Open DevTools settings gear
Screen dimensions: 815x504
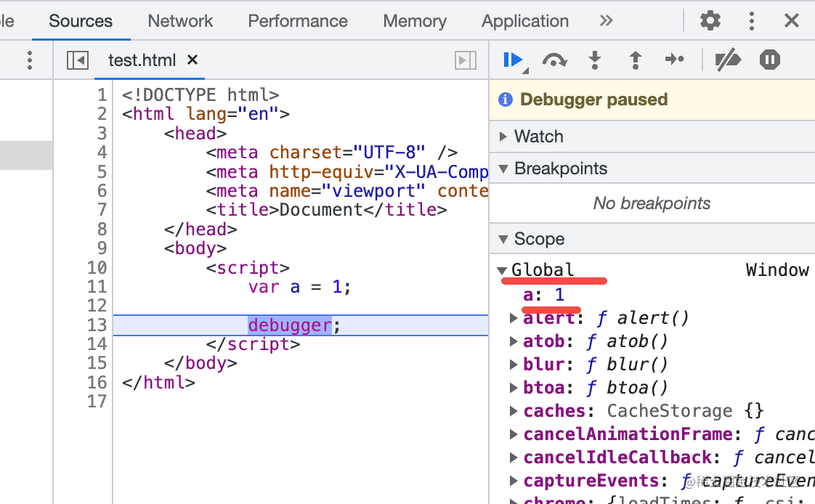coord(710,20)
